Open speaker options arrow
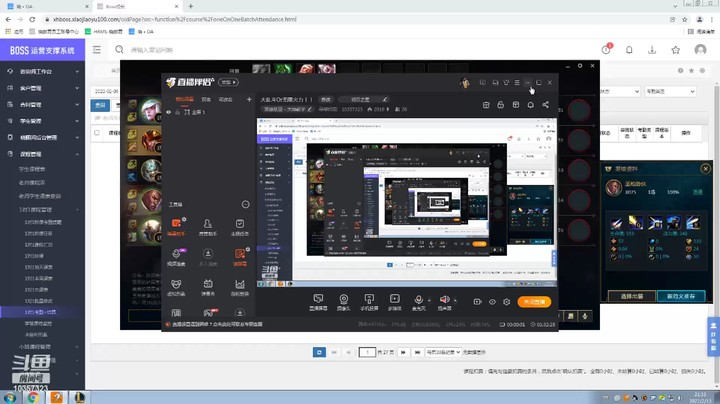Screen dimensions: 720x404 tap(455, 301)
